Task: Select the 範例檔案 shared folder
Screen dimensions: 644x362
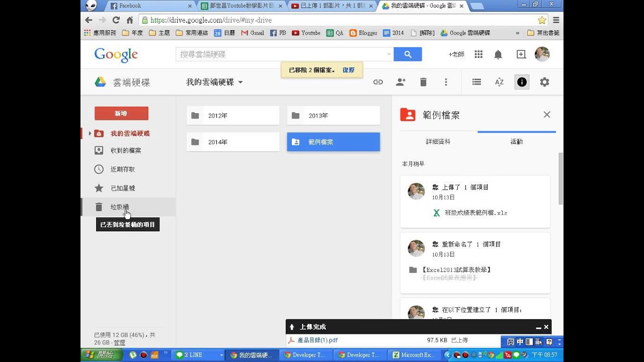Action: [334, 142]
